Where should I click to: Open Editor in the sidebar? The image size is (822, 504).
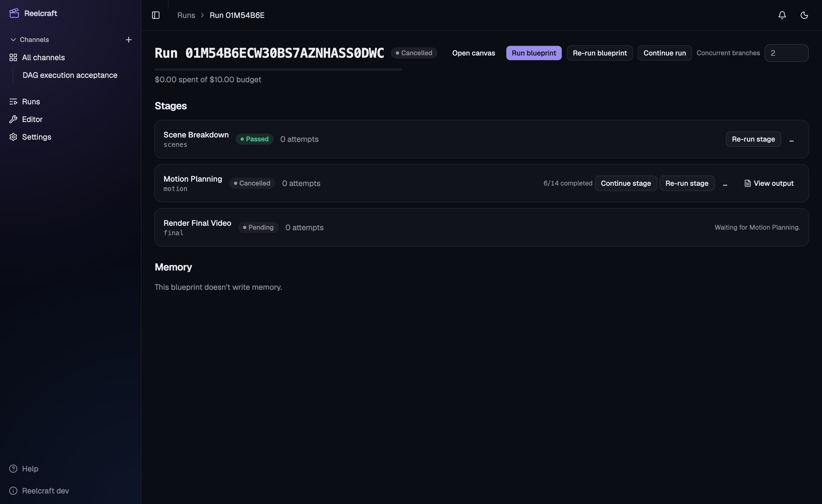[x=32, y=119]
